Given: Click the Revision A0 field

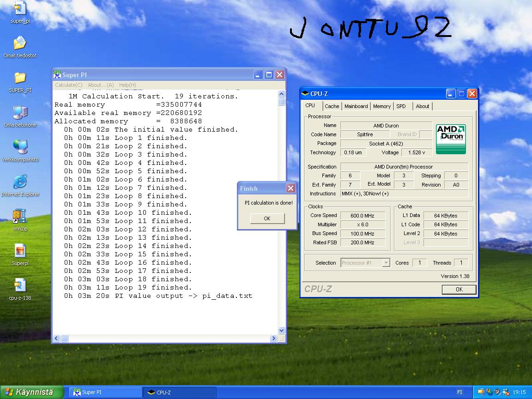Looking at the screenshot, I should [x=456, y=185].
